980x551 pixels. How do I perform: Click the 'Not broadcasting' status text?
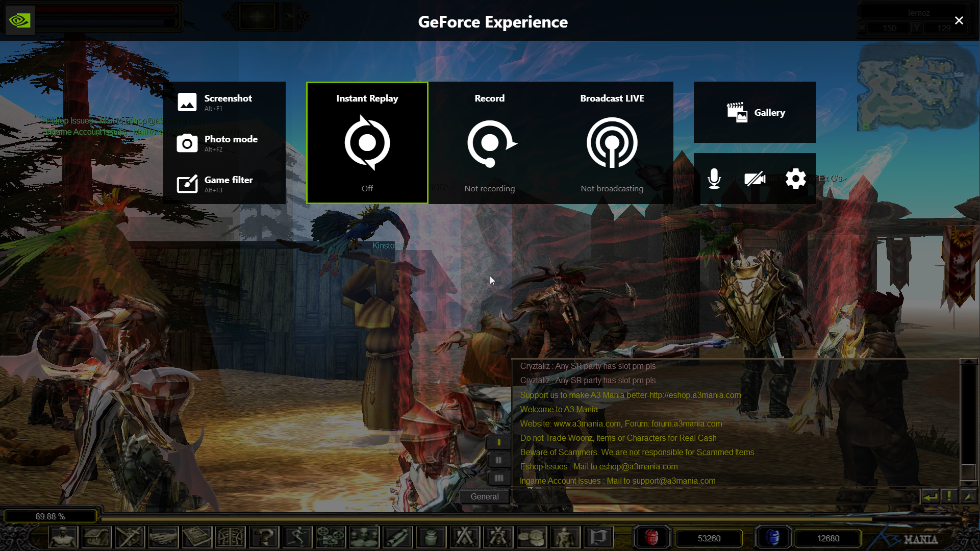[x=612, y=188]
